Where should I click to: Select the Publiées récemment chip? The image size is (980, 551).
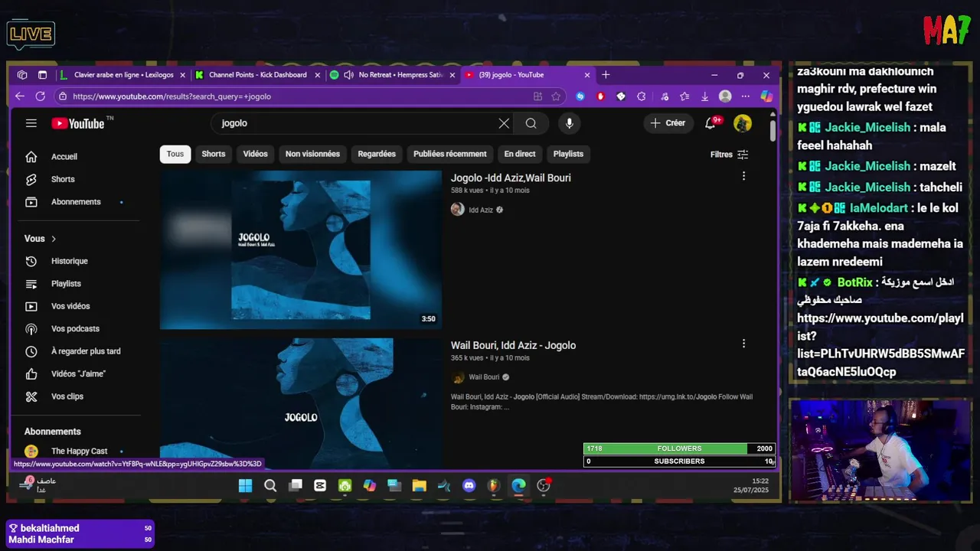coord(450,154)
